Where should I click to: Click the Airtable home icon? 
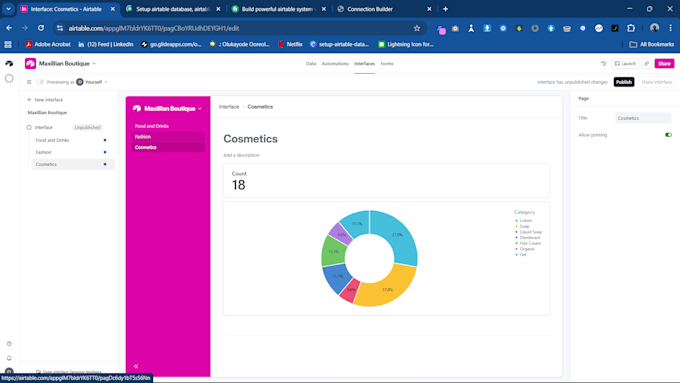coord(9,64)
